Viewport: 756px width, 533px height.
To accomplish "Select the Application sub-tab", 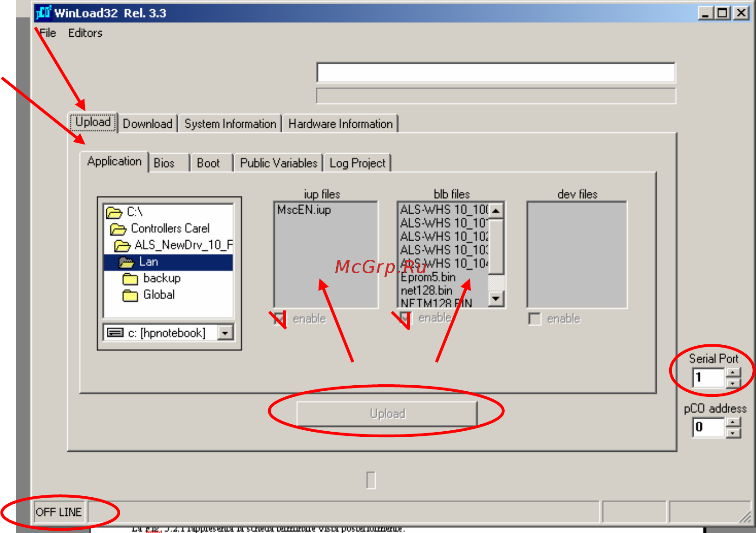I will tap(114, 162).
